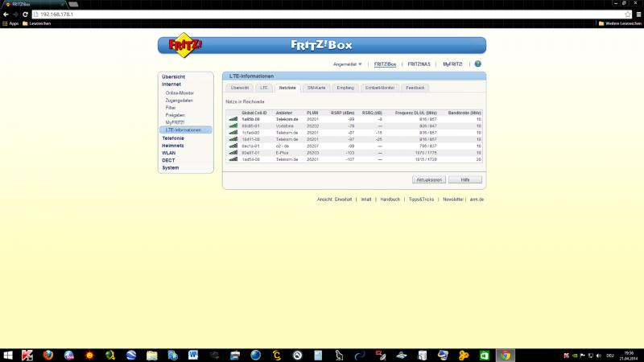This screenshot has height=362, width=644.
Task: Switch to the Übersicht tab
Action: (239, 88)
